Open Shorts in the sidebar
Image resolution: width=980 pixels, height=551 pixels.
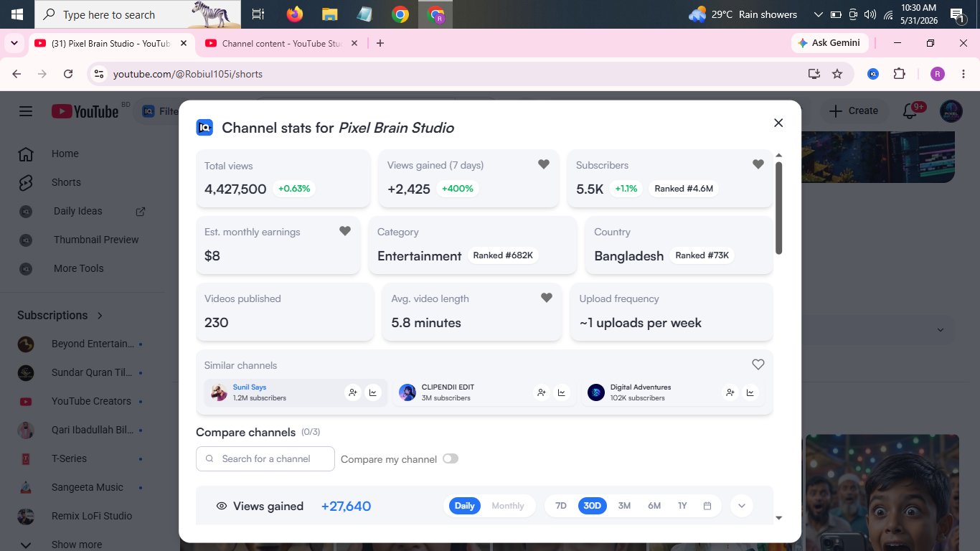coord(66,182)
